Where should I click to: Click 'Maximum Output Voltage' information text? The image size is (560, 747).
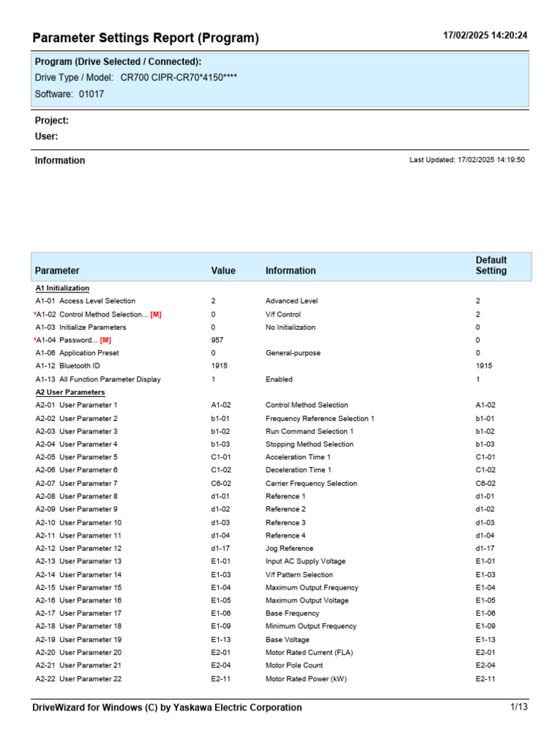coord(307,600)
